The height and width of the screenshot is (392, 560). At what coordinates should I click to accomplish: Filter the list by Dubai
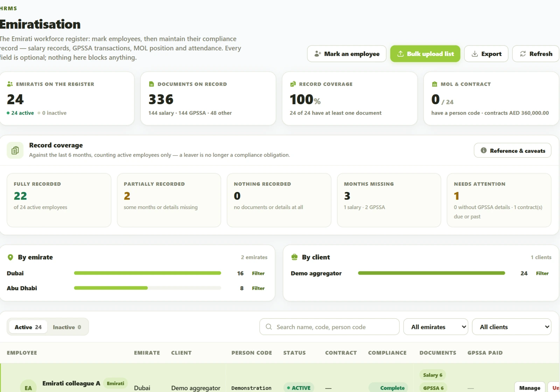pyautogui.click(x=258, y=273)
